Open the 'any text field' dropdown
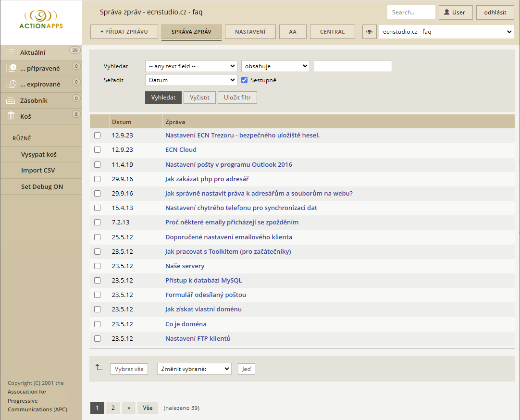The image size is (520, 420). point(191,66)
